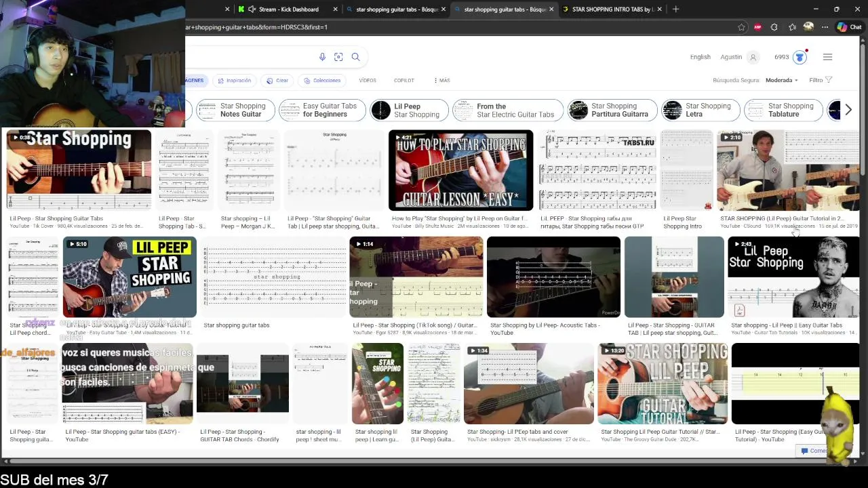Switch language to English
The width and height of the screenshot is (868, 488).
(701, 57)
